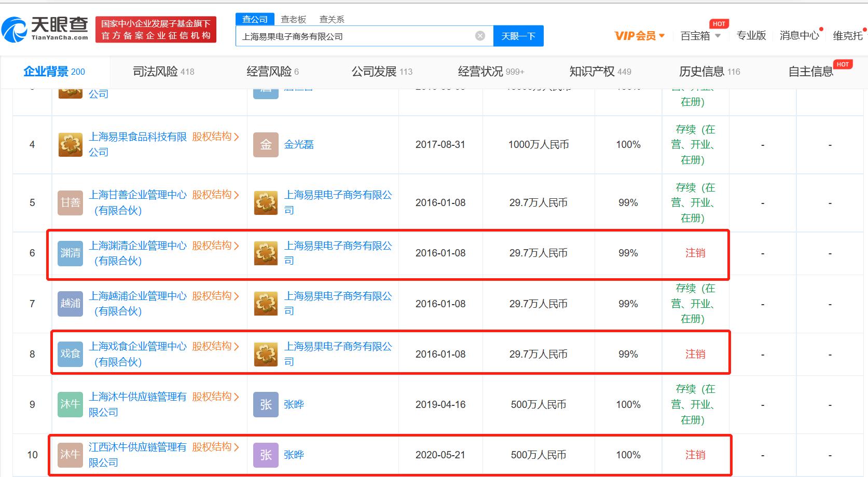Image resolution: width=868 pixels, height=477 pixels.
Task: Expand 股权结构 for 上海沐牛供应链管理
Action: click(215, 397)
